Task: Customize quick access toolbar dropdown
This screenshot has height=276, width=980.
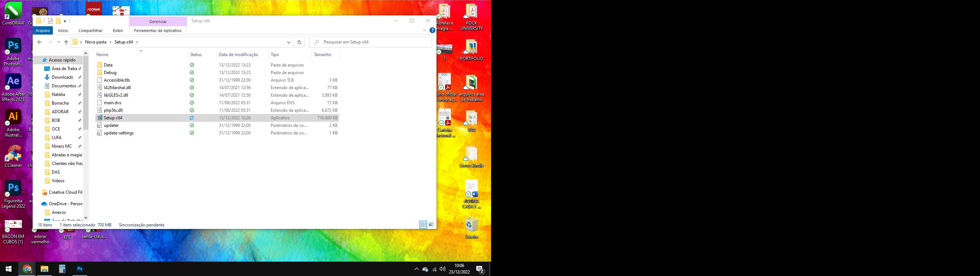Action: [65, 21]
